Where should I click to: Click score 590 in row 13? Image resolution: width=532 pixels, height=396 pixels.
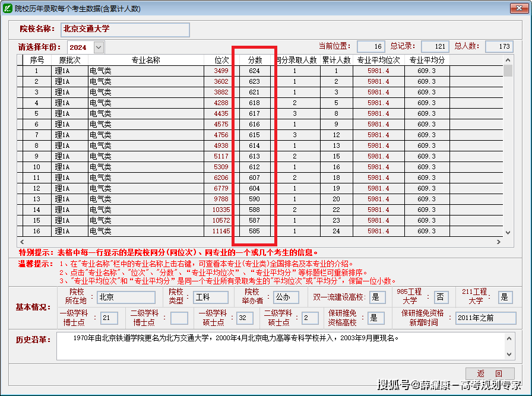click(x=254, y=199)
